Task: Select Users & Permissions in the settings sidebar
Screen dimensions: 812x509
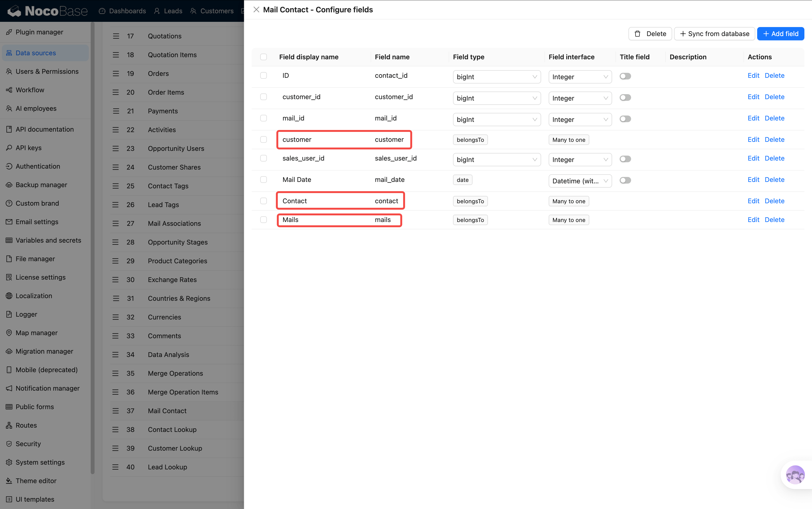Action: 47,71
